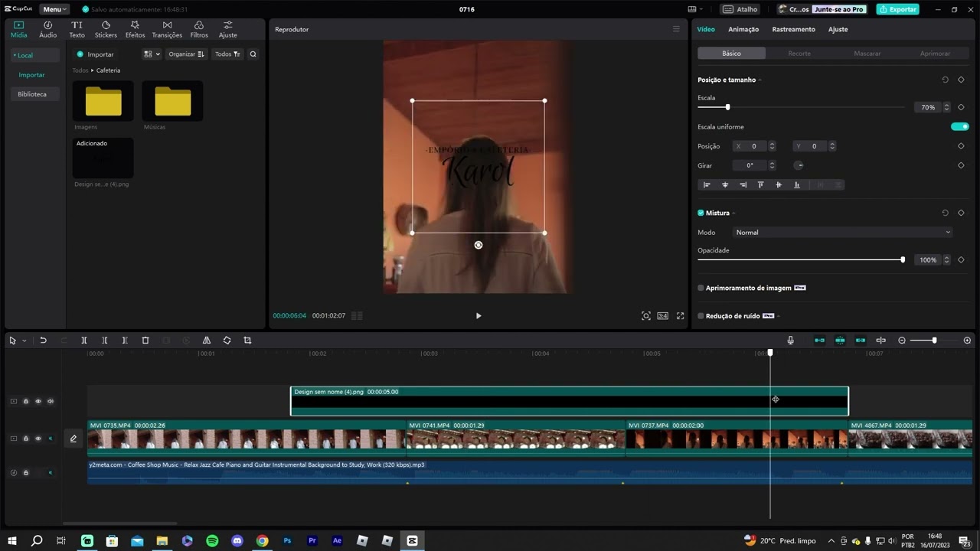980x551 pixels.
Task: Reset Mistura settings
Action: coord(945,213)
